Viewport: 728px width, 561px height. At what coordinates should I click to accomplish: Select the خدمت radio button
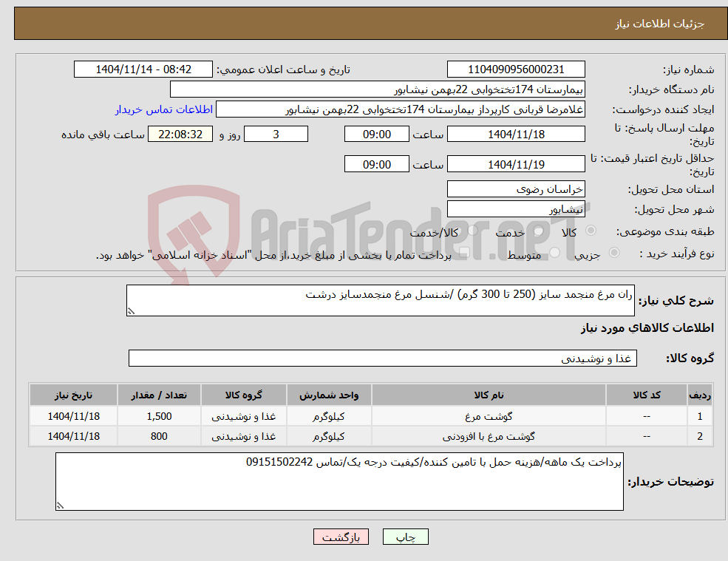point(539,231)
